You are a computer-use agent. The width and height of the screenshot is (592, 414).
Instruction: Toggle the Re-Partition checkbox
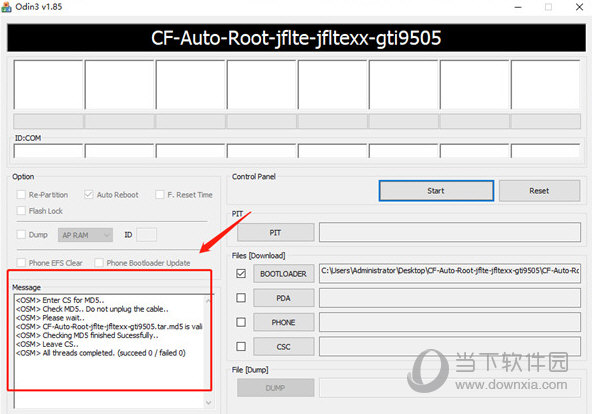click(x=21, y=195)
